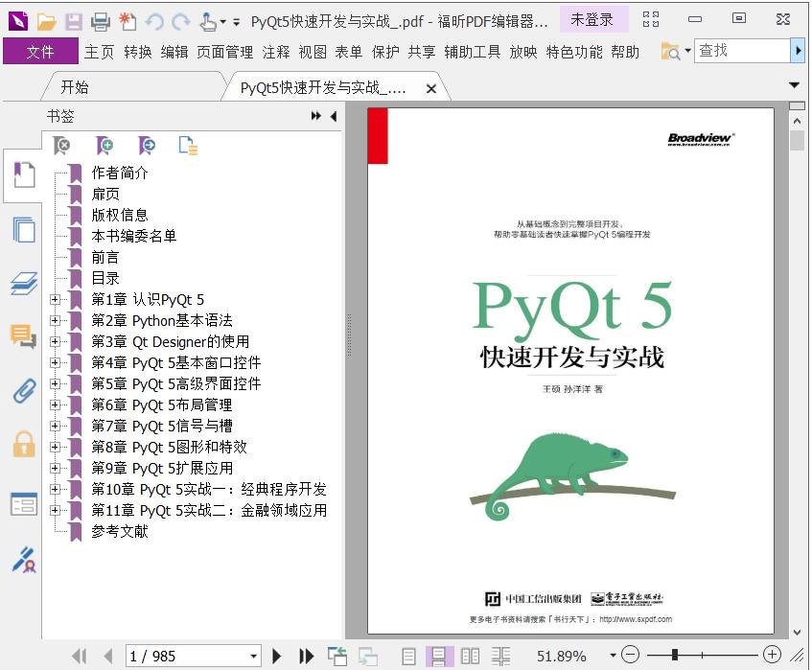Open the Bookmarks side panel
812x670 pixels.
[x=24, y=174]
